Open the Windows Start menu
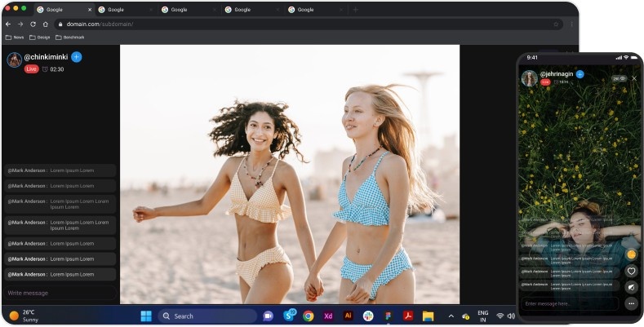 (146, 316)
